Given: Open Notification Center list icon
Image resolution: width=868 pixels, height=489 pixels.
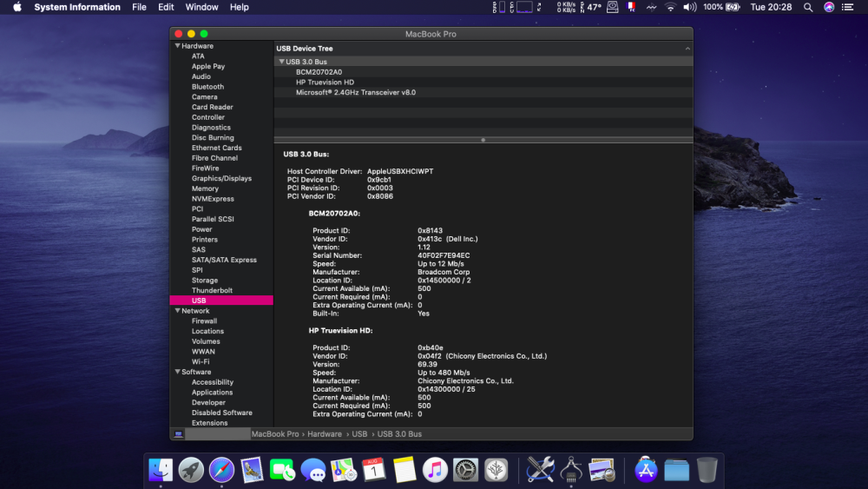Looking at the screenshot, I should 847,7.
